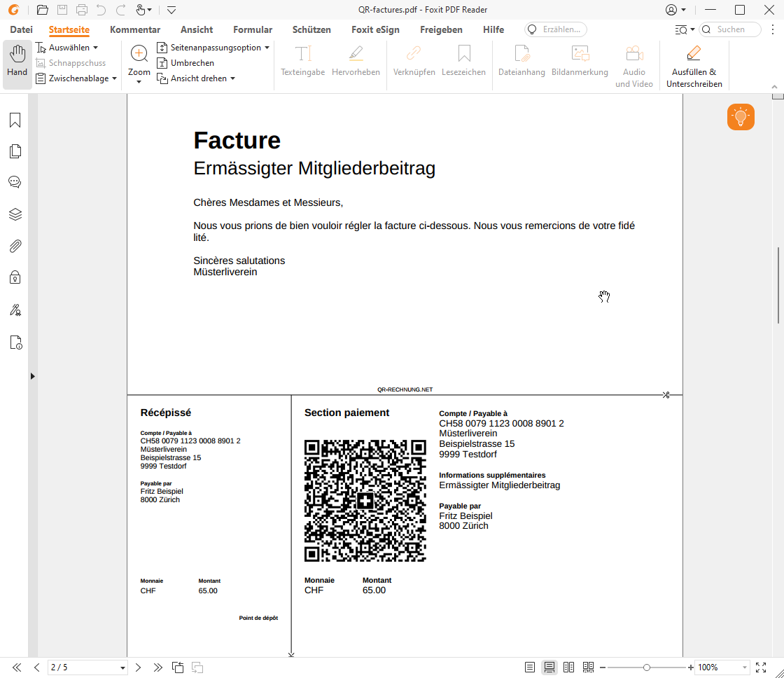Click the redo arrow icon
The image size is (784, 678).
pos(120,10)
